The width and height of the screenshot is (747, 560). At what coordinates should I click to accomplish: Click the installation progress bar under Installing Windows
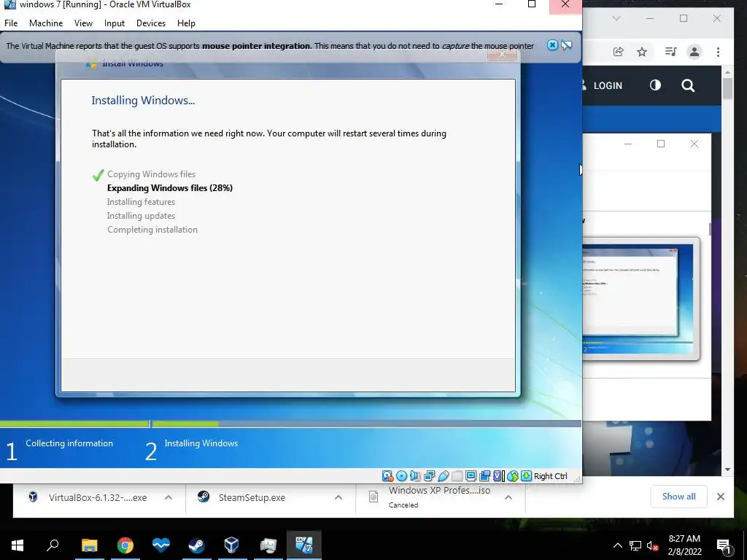[366, 424]
